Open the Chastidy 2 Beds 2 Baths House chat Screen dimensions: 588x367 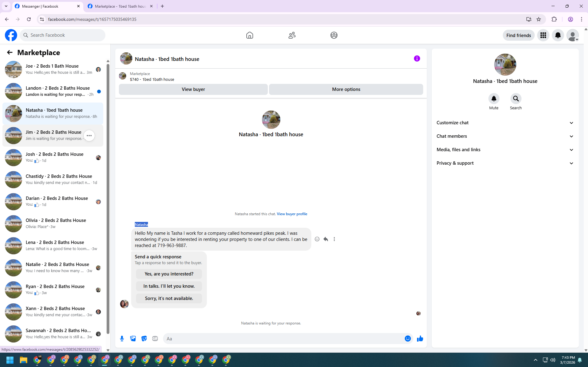coord(53,180)
